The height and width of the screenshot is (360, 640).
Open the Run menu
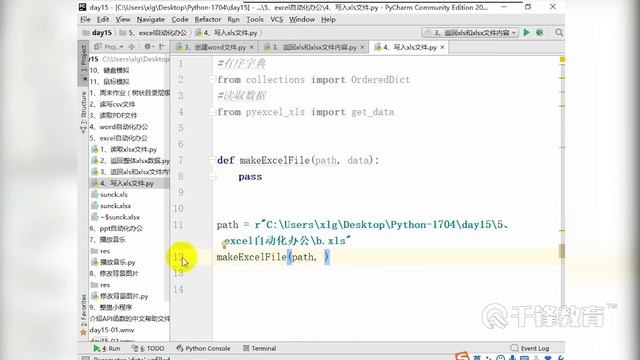point(233,19)
